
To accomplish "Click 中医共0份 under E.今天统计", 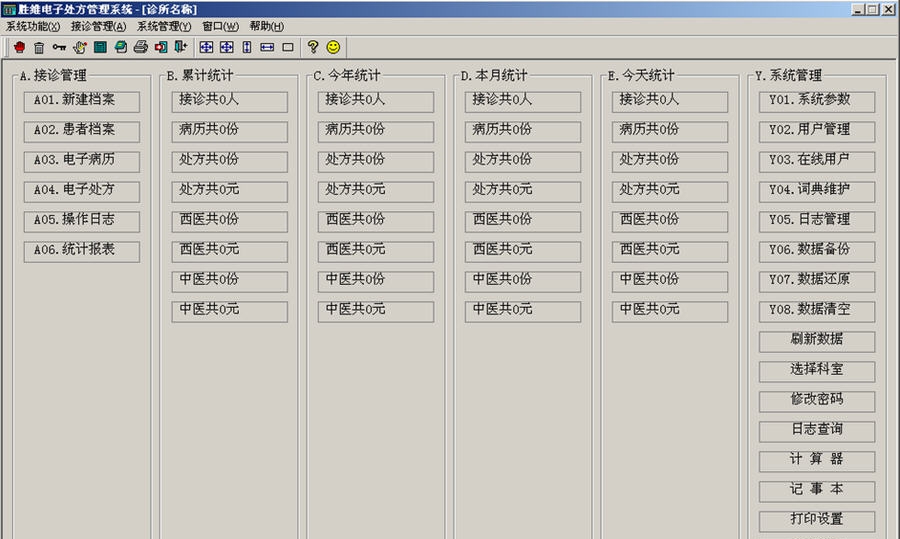I will pyautogui.click(x=669, y=281).
